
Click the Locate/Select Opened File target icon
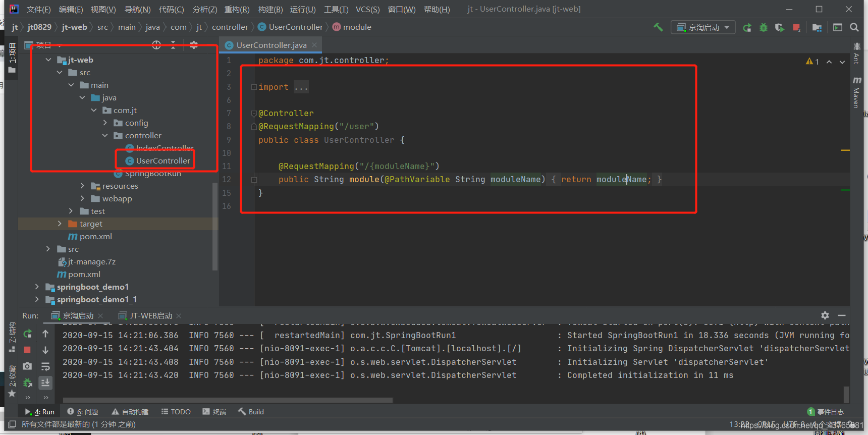(156, 45)
